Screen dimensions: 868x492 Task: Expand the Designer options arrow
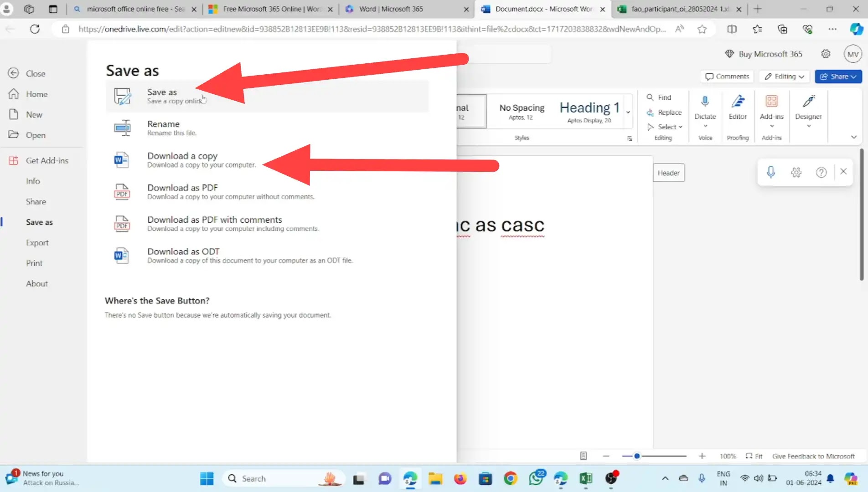[809, 126]
